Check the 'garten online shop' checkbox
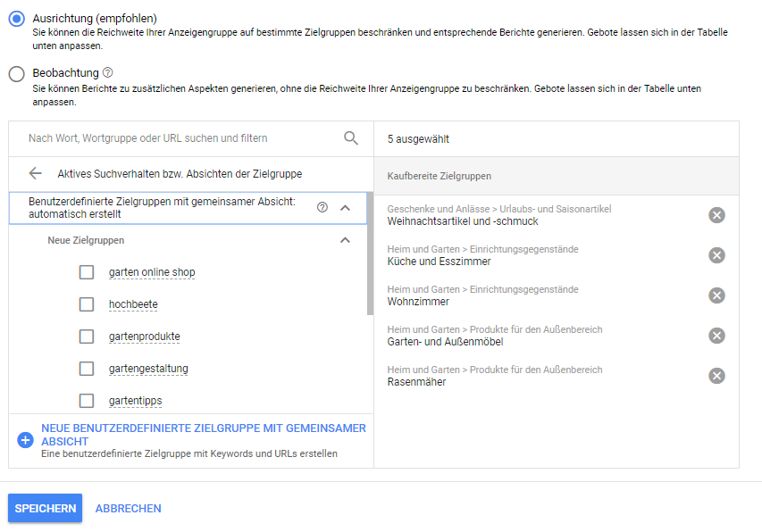This screenshot has width=762, height=532. [87, 272]
